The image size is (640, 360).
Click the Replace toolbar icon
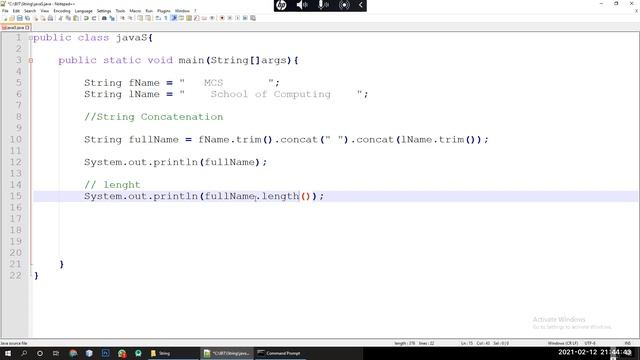(x=112, y=18)
